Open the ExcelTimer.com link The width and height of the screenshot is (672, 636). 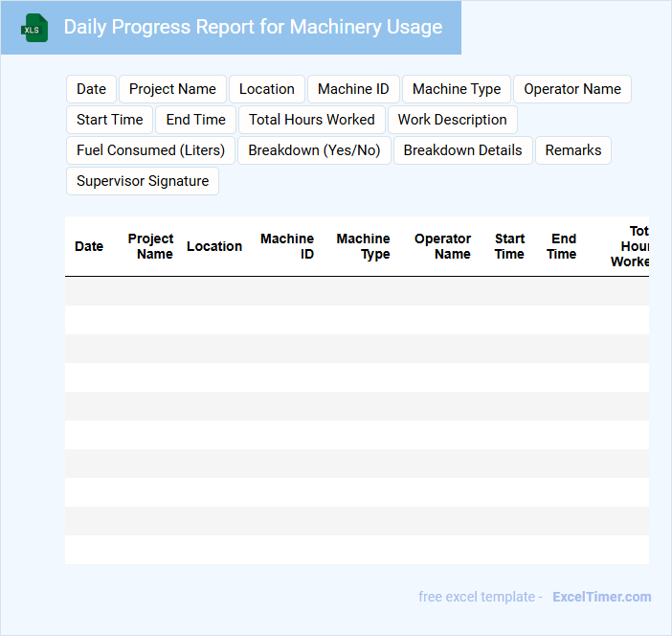[601, 597]
